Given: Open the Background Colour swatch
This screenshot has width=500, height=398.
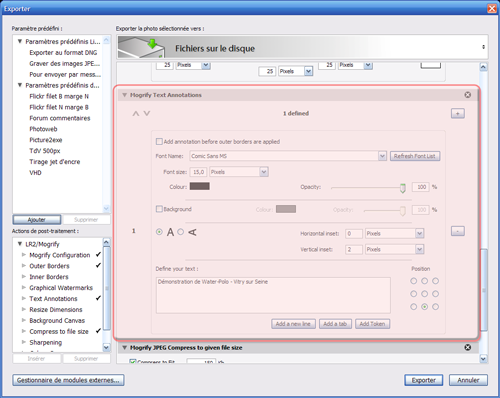Looking at the screenshot, I should pyautogui.click(x=286, y=209).
